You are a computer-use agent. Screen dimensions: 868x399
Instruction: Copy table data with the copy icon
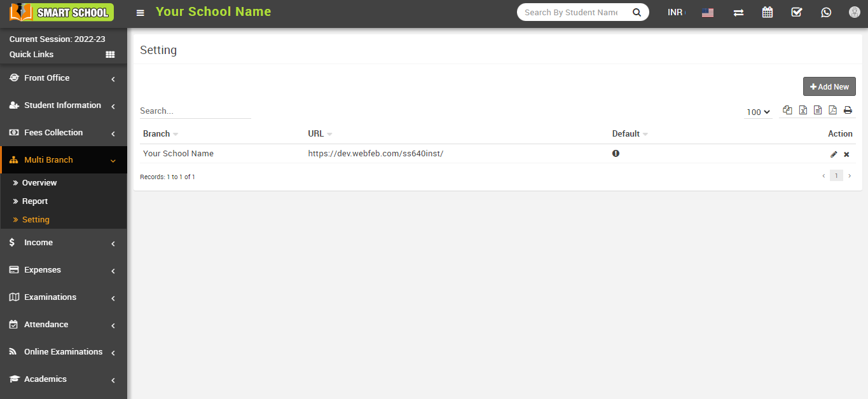click(x=787, y=110)
